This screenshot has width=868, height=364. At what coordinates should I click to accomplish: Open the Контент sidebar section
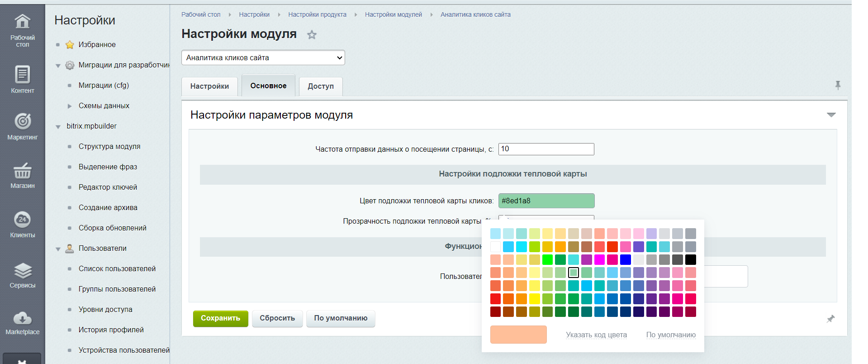pyautogui.click(x=22, y=79)
